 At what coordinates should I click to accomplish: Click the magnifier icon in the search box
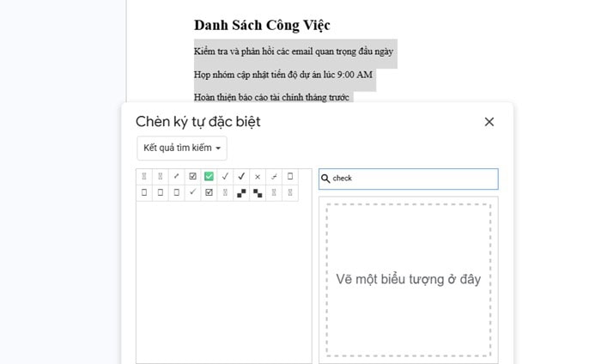(x=325, y=179)
